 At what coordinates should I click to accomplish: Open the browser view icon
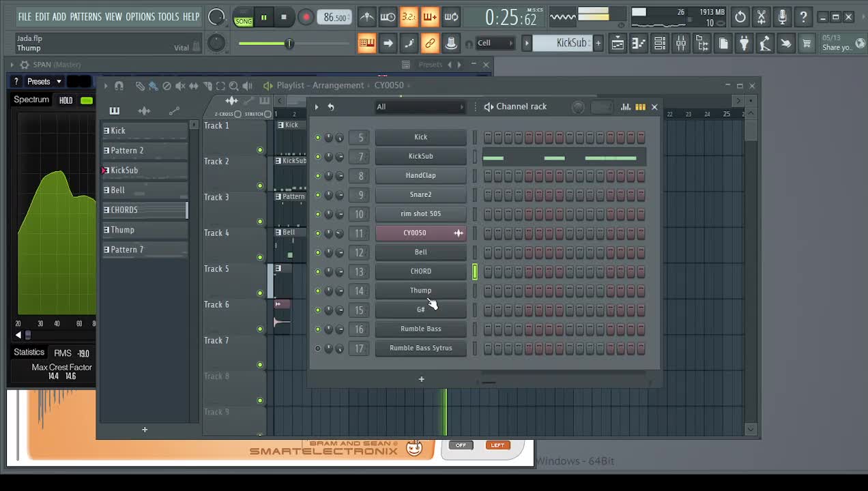(x=702, y=44)
